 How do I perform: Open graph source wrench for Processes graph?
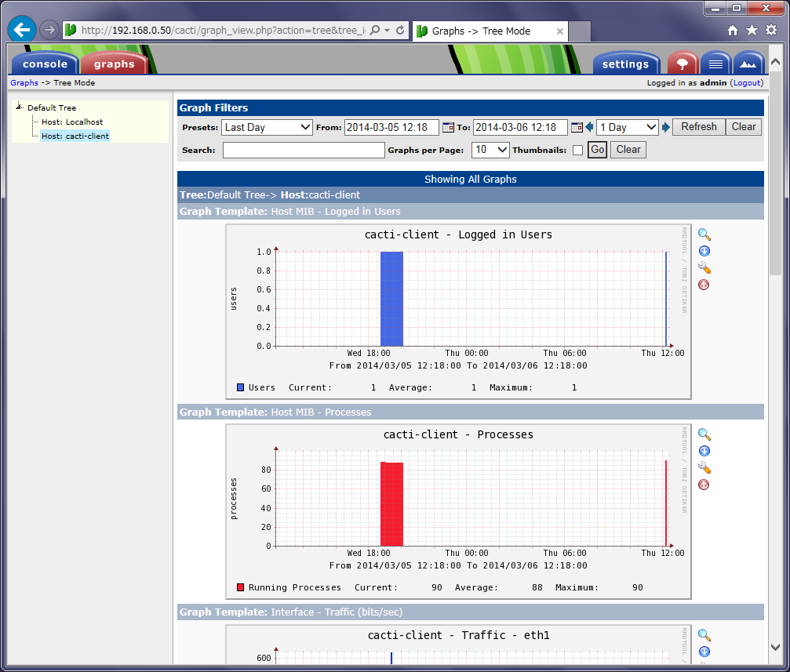click(704, 468)
